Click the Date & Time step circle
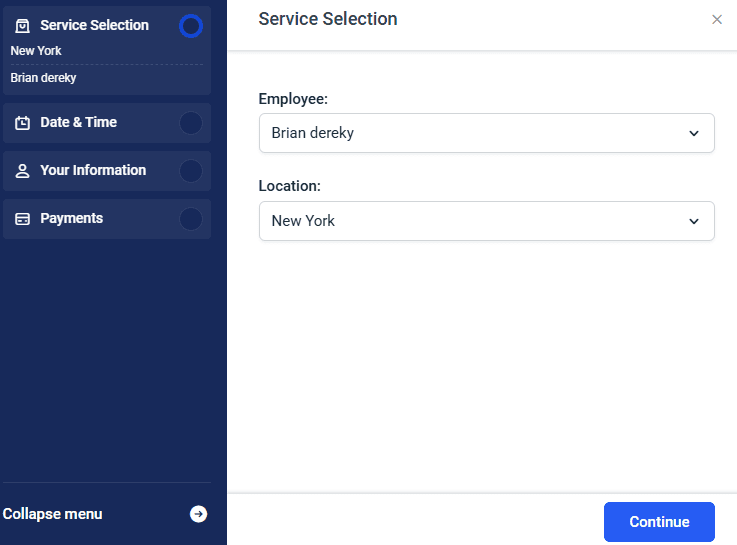 click(191, 123)
